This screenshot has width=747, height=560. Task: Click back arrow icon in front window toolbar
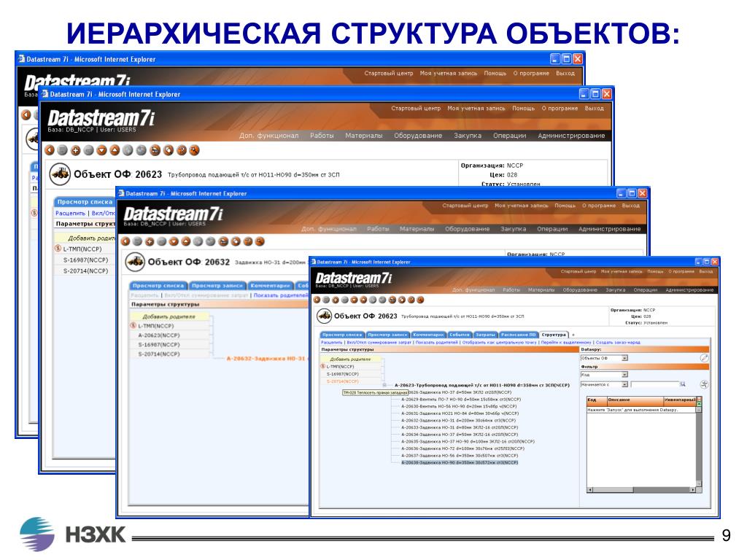(317, 300)
